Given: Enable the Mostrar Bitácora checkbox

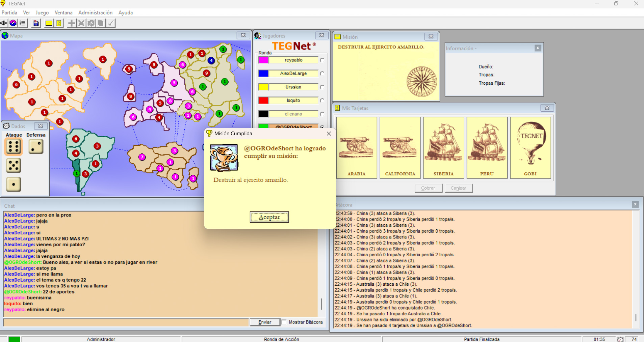Looking at the screenshot, I should (x=284, y=322).
